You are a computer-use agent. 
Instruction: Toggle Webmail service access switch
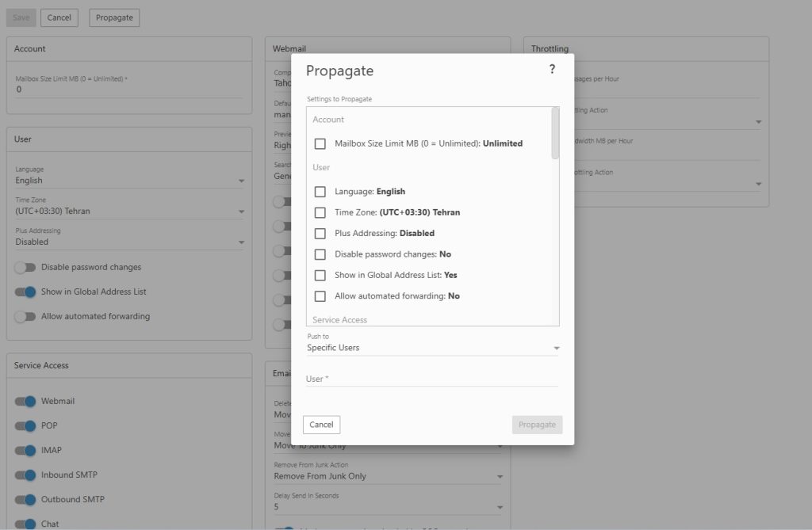[25, 401]
